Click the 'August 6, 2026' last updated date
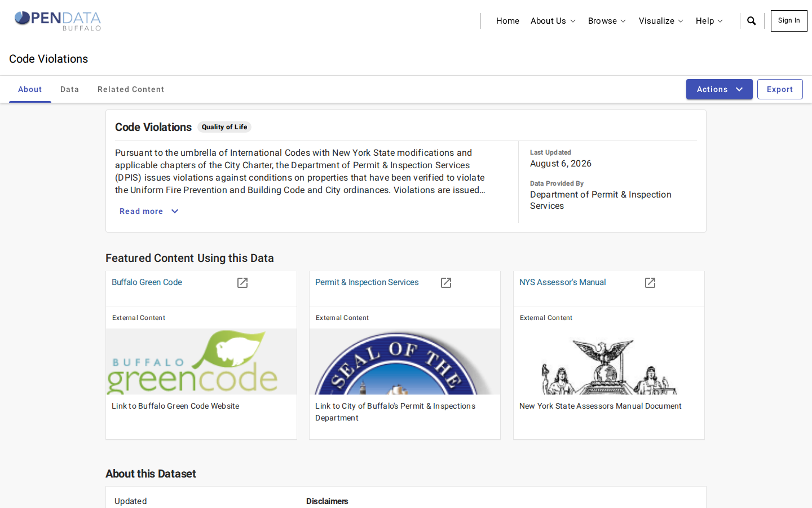This screenshot has height=508, width=812. point(561,164)
